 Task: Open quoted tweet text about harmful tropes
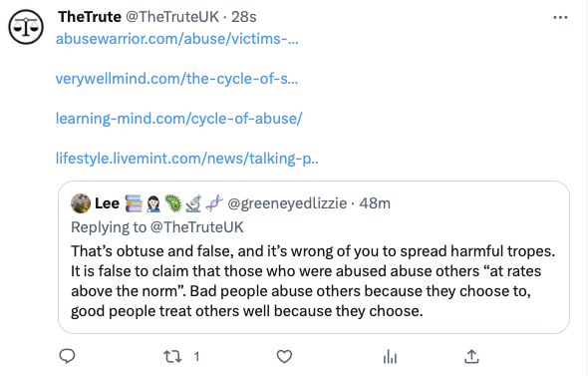313,281
